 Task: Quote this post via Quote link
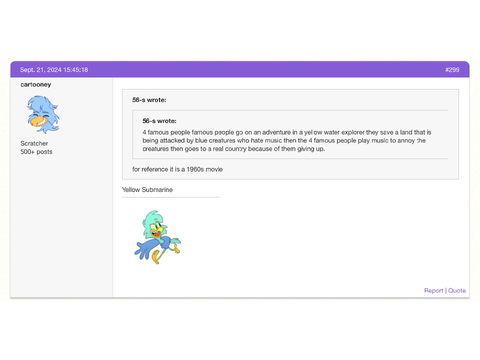457,290
